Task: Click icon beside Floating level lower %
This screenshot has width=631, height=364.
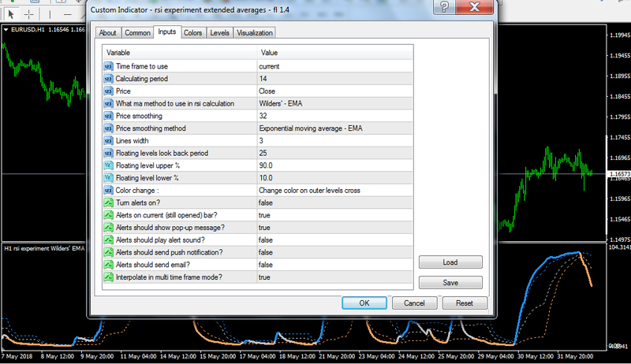Action: pos(108,178)
